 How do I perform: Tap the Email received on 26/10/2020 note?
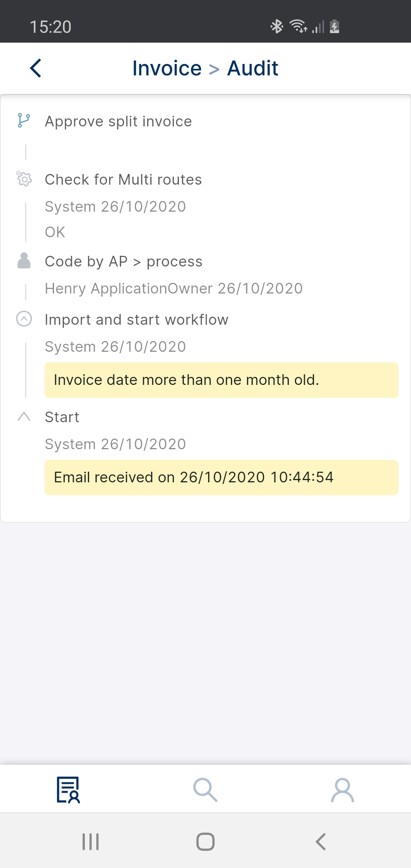(x=221, y=477)
